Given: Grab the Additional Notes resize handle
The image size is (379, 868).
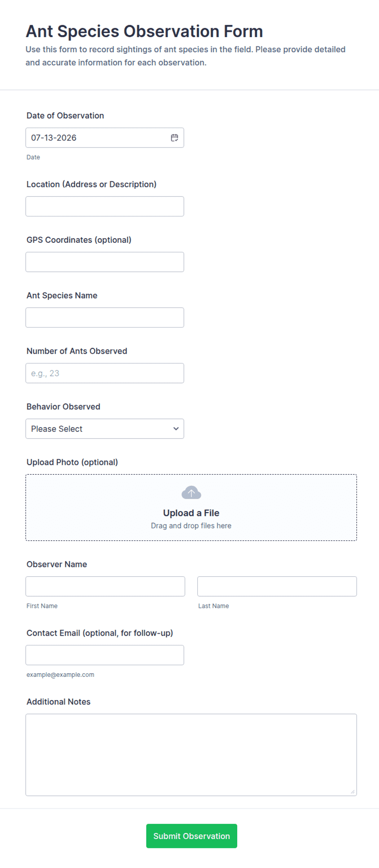Looking at the screenshot, I should click(353, 792).
